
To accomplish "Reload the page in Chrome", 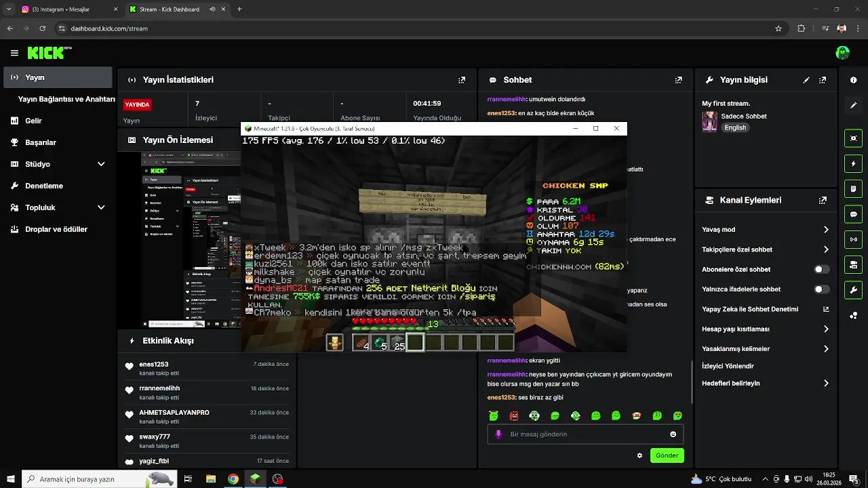I will pyautogui.click(x=43, y=28).
